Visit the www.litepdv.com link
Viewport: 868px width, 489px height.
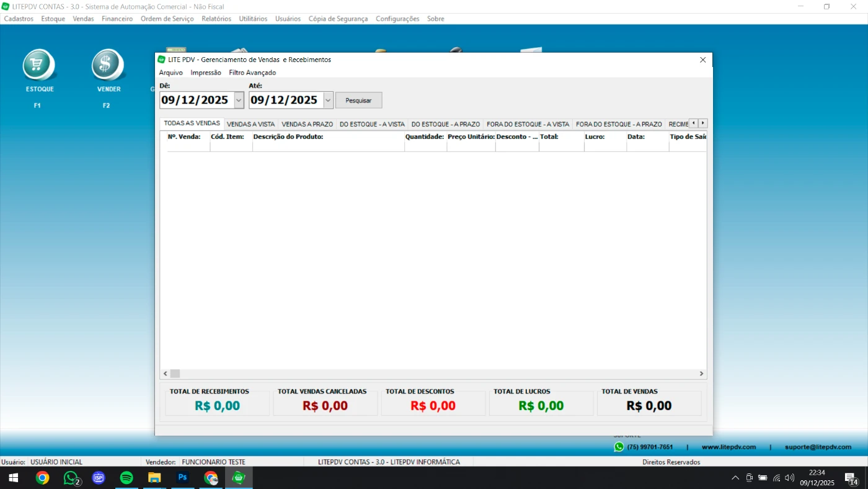pos(728,447)
